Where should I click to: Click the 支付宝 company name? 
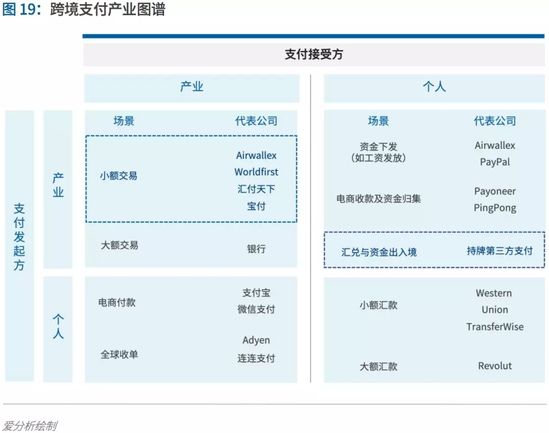click(x=256, y=293)
